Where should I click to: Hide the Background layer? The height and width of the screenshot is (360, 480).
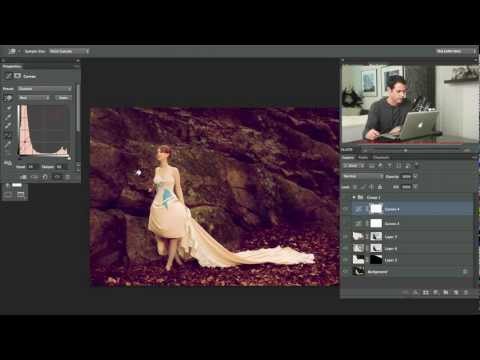click(x=346, y=272)
